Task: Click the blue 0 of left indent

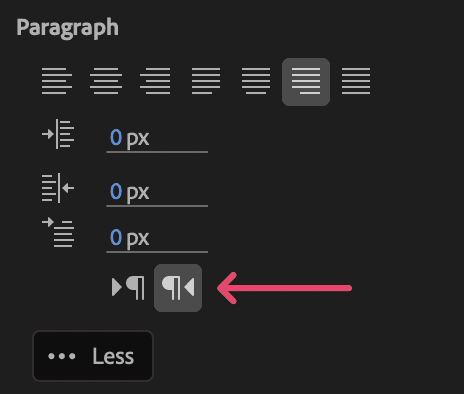Action: pos(116,137)
